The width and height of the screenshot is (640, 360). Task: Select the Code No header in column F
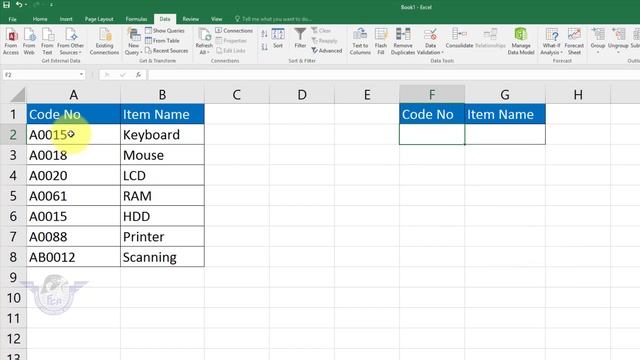(432, 114)
